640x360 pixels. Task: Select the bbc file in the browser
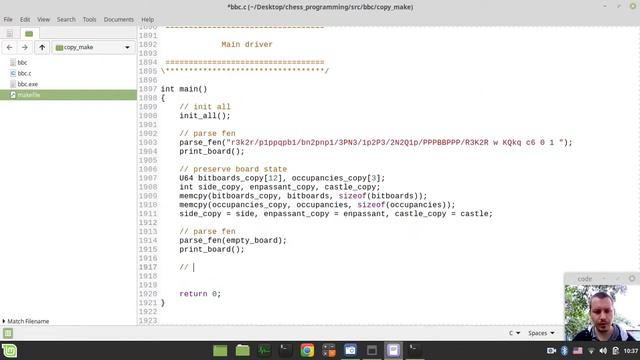point(22,62)
